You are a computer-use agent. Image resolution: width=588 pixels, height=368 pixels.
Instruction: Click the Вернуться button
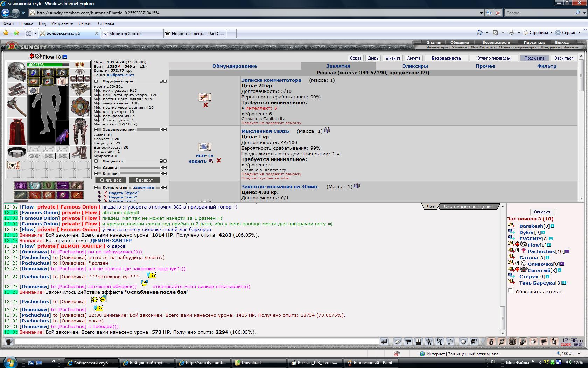tap(564, 58)
